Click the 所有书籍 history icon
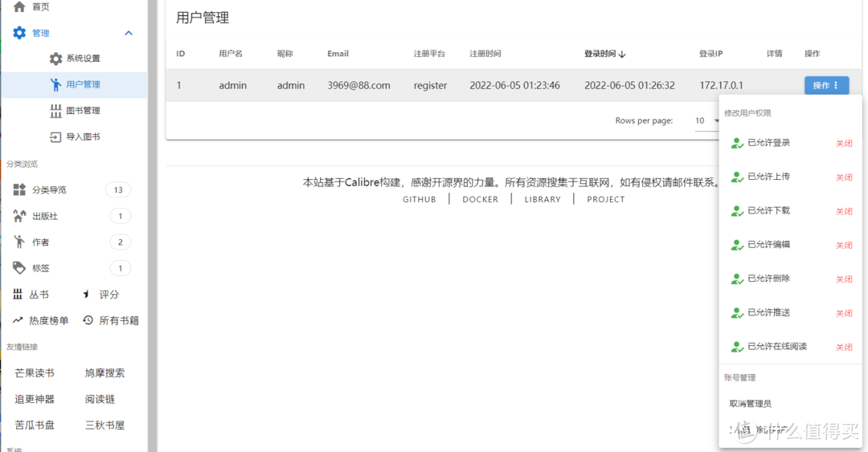868x452 pixels. [x=88, y=320]
